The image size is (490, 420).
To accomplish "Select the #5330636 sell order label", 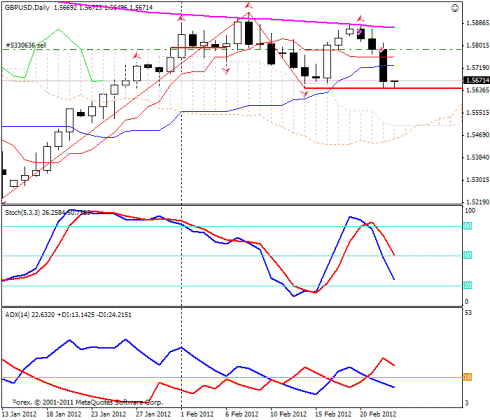I will 26,45.
